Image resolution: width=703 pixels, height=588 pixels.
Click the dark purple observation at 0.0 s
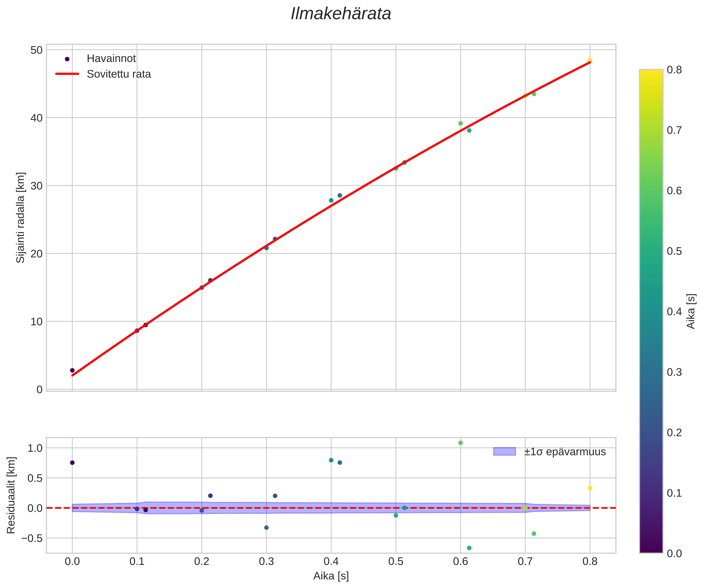72,370
